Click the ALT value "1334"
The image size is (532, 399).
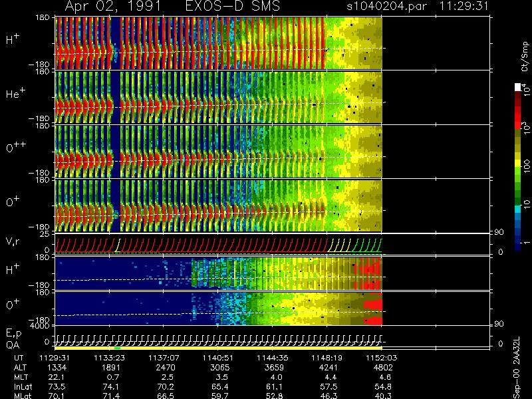click(57, 368)
